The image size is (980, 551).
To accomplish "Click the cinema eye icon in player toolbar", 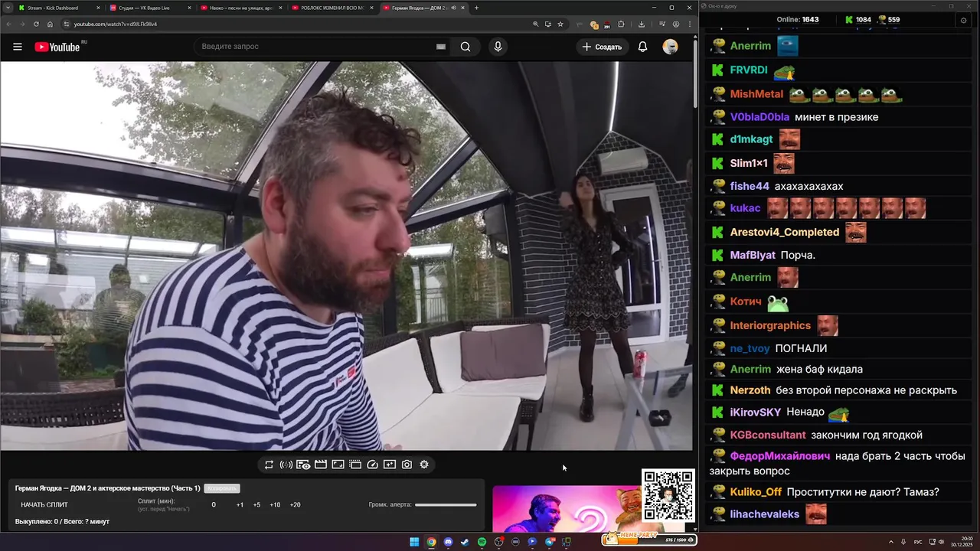I will point(303,465).
